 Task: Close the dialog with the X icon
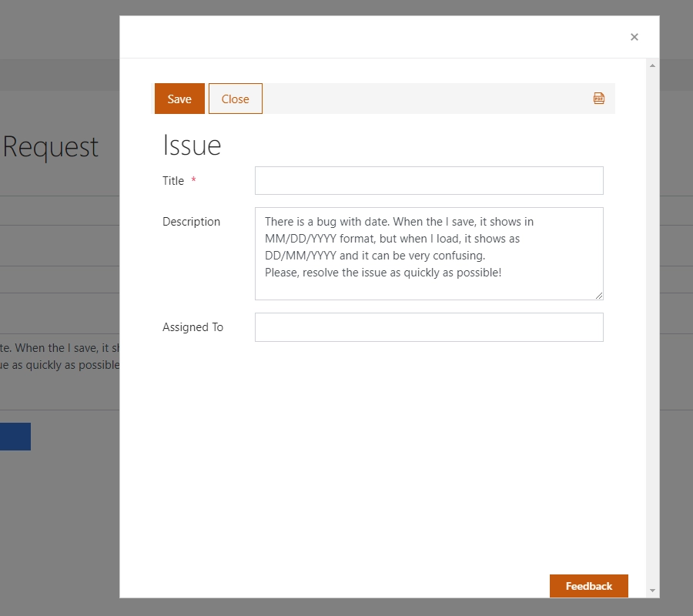(634, 37)
